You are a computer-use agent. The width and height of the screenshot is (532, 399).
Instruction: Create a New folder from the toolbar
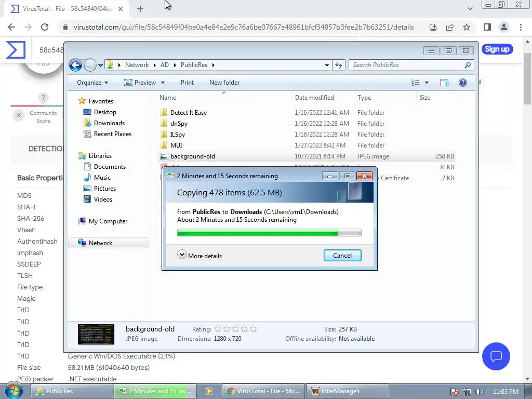224,83
